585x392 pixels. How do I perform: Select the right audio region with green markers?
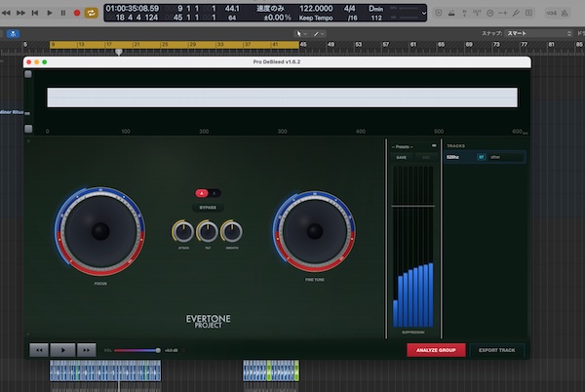(x=271, y=371)
